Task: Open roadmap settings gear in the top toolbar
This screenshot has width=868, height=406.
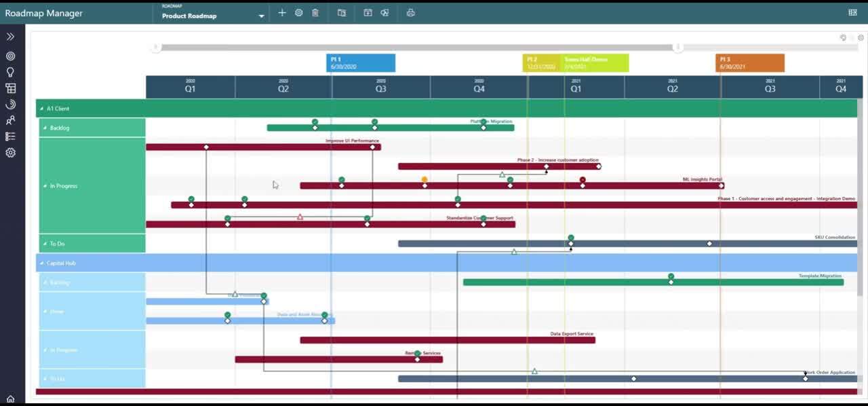Action: (x=298, y=13)
